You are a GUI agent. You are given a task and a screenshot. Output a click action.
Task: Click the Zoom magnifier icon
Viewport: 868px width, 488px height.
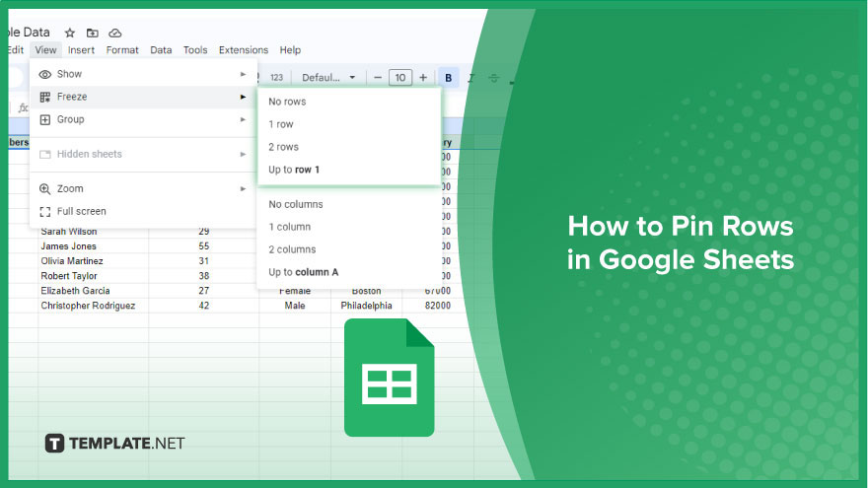click(44, 188)
